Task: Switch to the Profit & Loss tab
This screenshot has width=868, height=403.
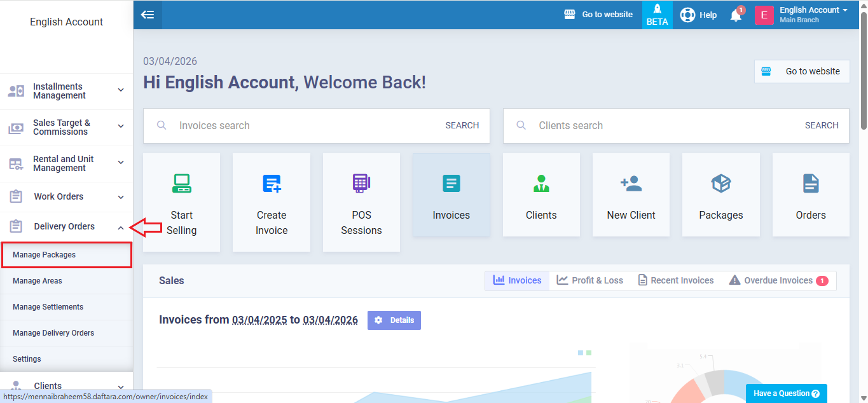Action: (x=589, y=280)
